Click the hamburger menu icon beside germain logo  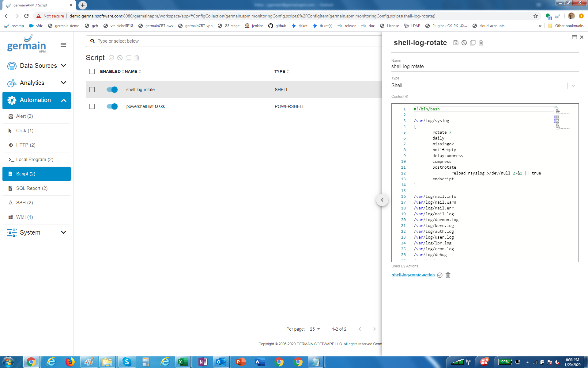tap(63, 45)
